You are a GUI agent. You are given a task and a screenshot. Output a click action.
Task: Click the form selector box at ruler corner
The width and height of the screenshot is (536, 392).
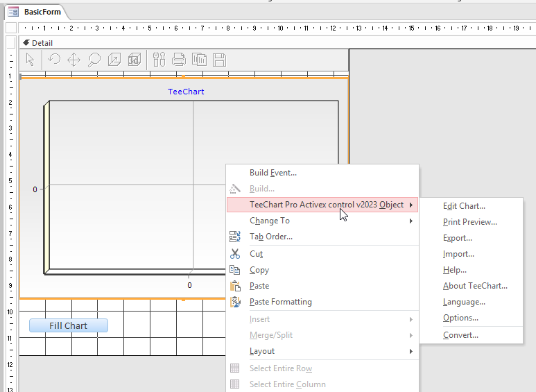pos(11,28)
